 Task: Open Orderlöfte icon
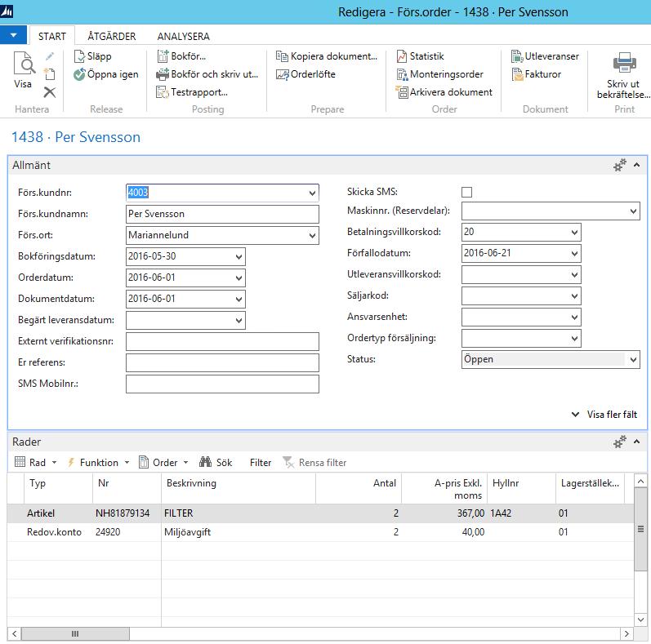click(283, 74)
